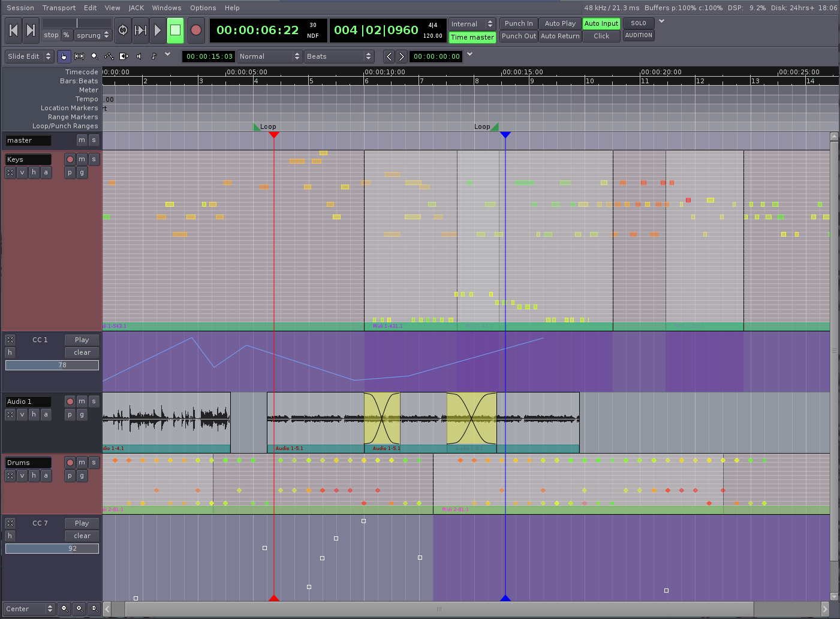Set CC 7 automation state via Play button
The width and height of the screenshot is (840, 619).
pos(82,523)
